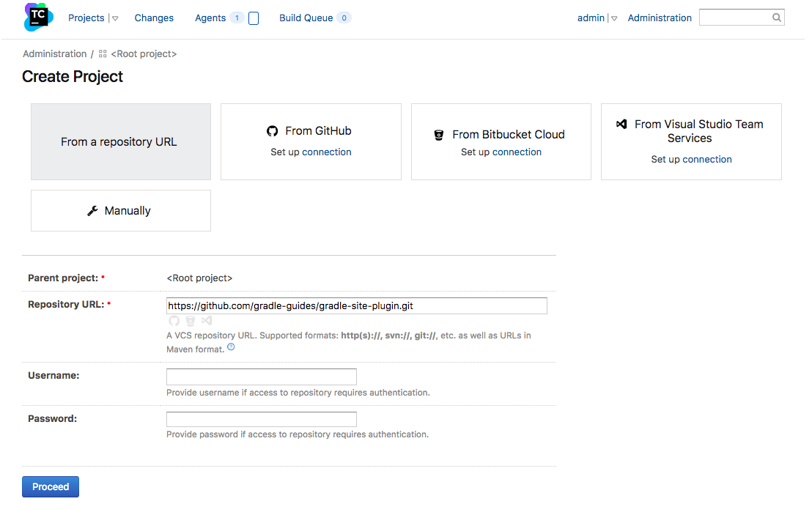Click the TeamCity logo
Viewport: 812px width, 515px height.
[38, 16]
